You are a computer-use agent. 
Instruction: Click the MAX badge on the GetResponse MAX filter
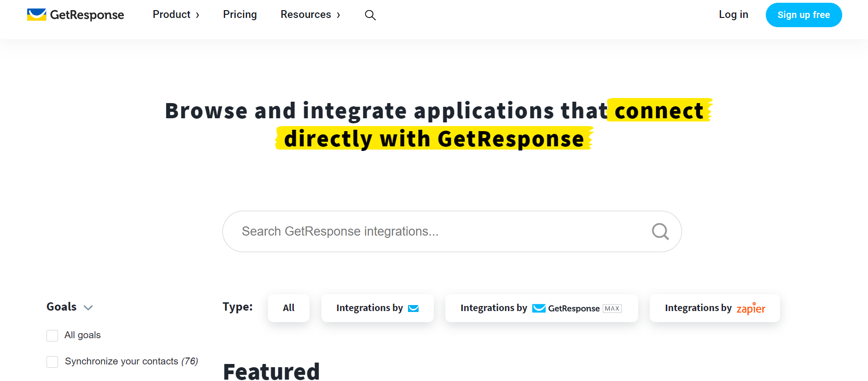612,308
